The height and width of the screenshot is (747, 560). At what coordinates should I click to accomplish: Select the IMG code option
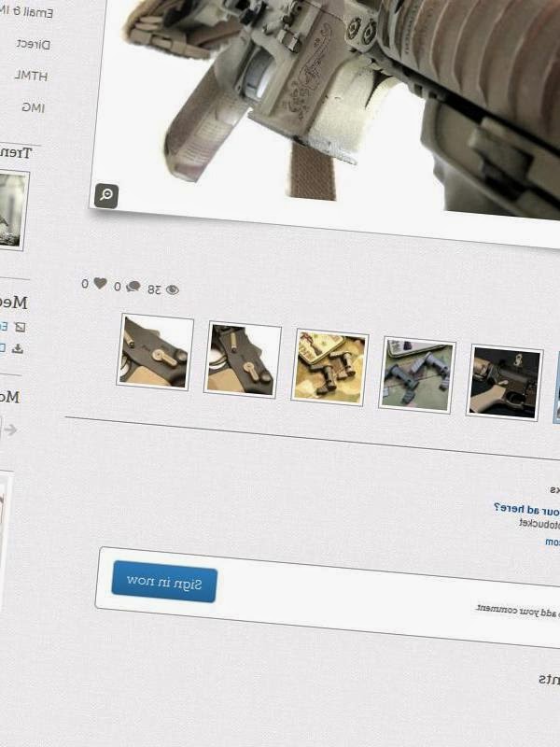click(x=33, y=107)
